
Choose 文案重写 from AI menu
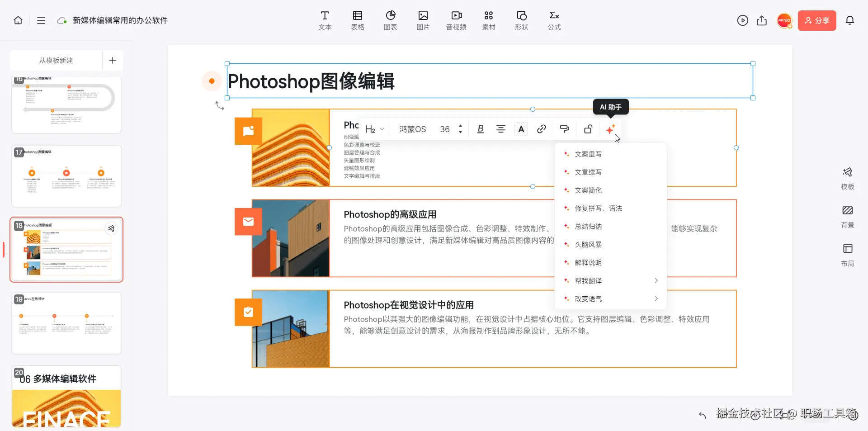point(611,154)
